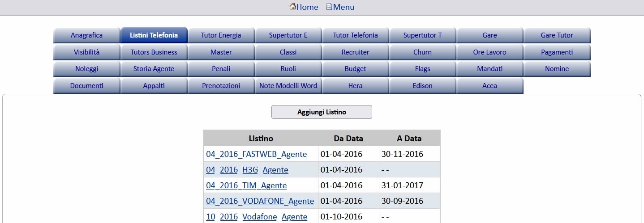644x223 pixels.
Task: Switch to the Tutors Business tab
Action: (x=154, y=52)
